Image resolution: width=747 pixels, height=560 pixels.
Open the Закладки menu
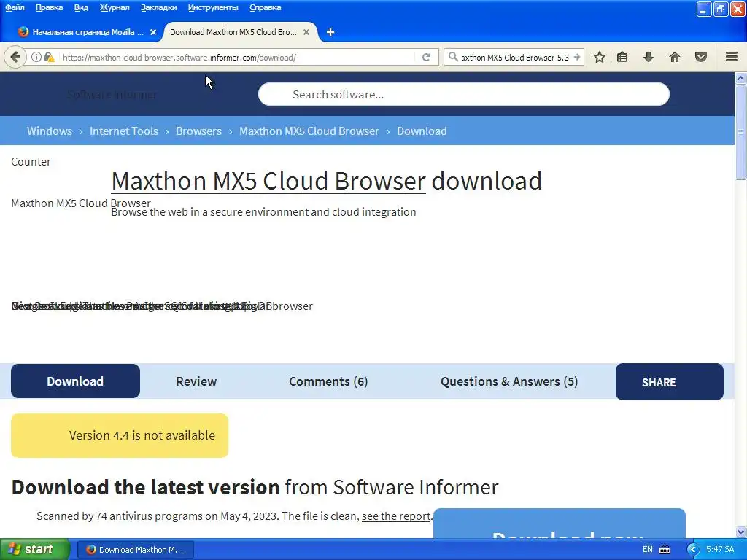pos(158,7)
